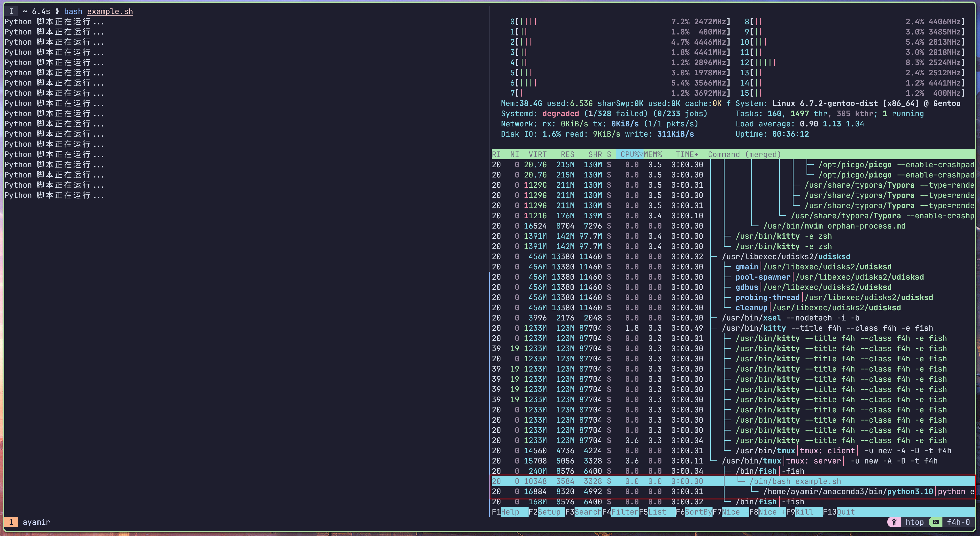This screenshot has height=536, width=980.
Task: Select tmux window 1 badge labeled ayamir
Action: (11, 522)
